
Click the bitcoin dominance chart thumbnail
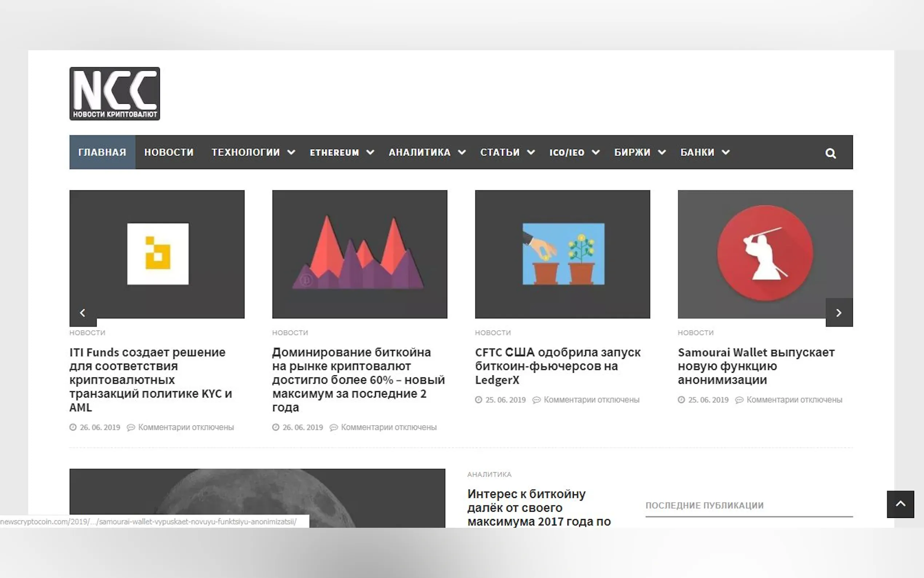(x=359, y=254)
